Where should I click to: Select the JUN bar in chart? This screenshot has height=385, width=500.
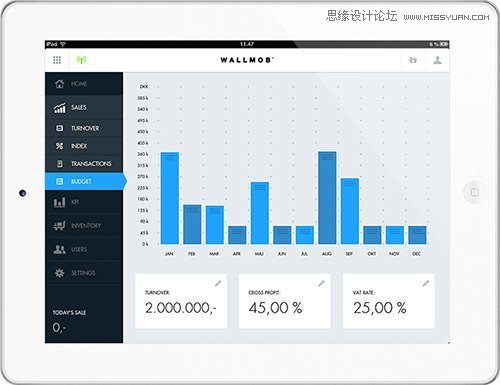[282, 235]
